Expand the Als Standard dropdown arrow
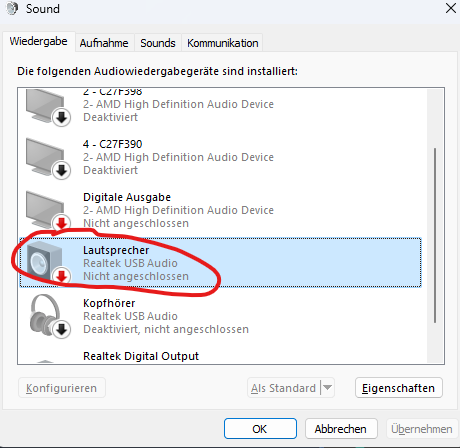Screen dimensions: 460x448 [327, 388]
